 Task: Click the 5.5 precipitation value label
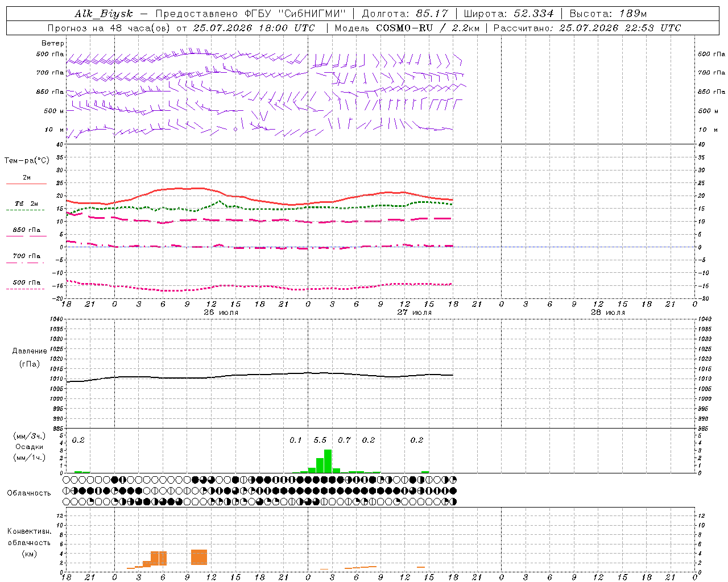(320, 440)
